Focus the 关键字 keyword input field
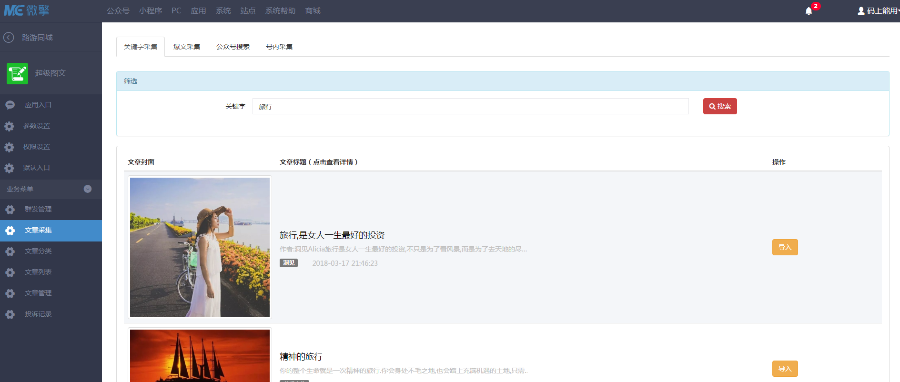Image resolution: width=900 pixels, height=382 pixels. coord(470,106)
